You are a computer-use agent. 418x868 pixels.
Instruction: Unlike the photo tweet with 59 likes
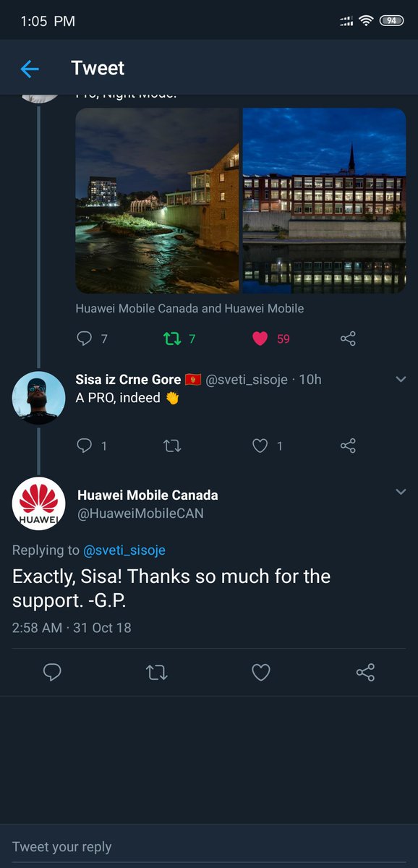pyautogui.click(x=260, y=339)
